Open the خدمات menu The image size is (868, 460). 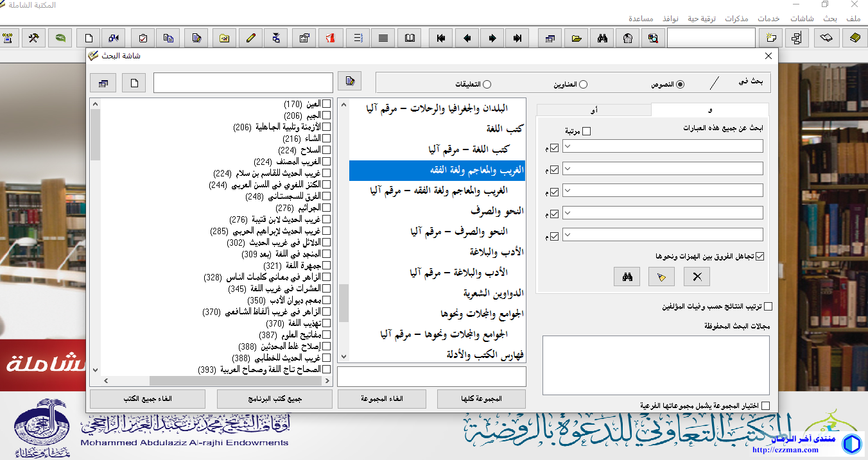point(768,19)
